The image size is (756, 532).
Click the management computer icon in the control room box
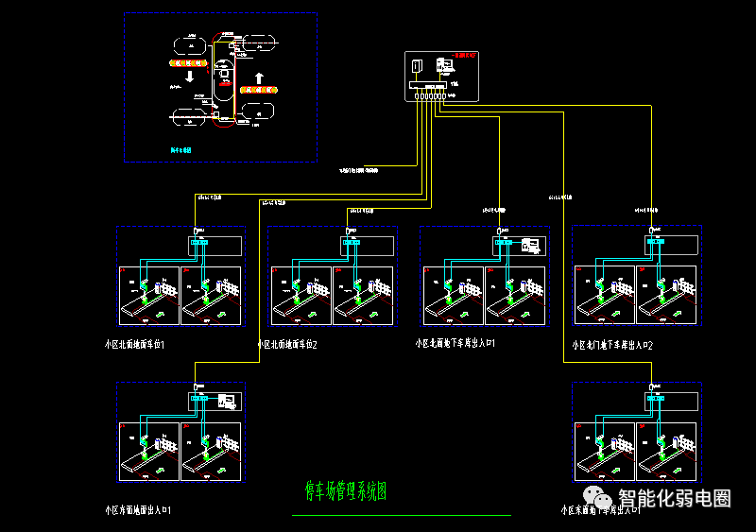tap(445, 65)
